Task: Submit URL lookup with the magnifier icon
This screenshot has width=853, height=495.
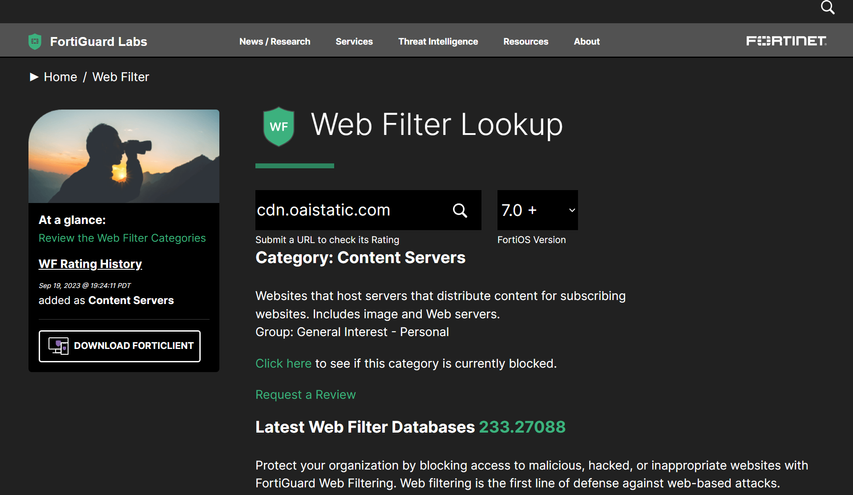Action: click(x=460, y=211)
